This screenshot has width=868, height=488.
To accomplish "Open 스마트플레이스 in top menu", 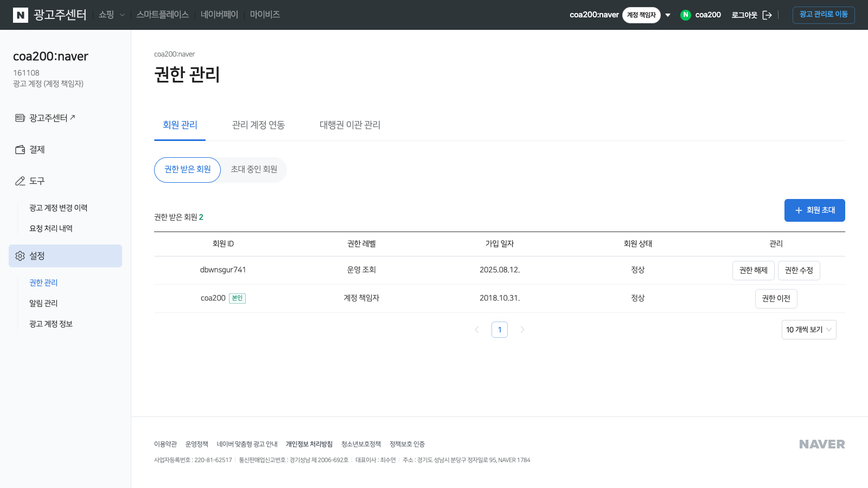I will coord(163,15).
